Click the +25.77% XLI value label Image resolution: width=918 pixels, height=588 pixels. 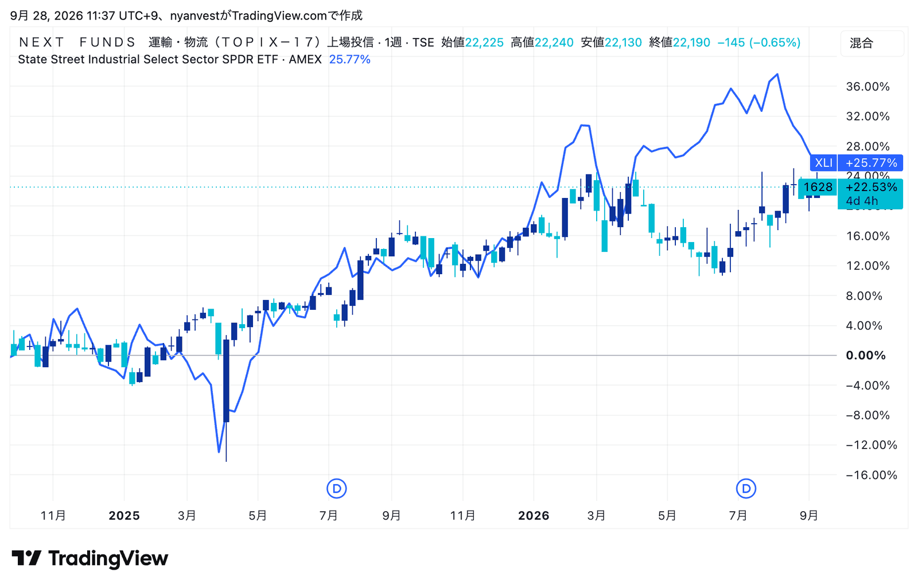870,163
